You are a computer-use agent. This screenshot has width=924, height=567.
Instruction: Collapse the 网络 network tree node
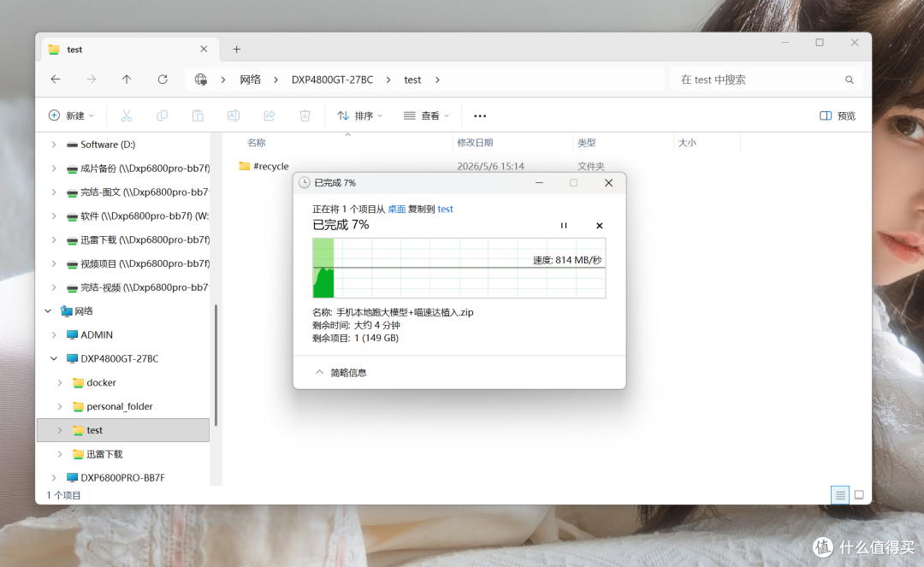(48, 311)
